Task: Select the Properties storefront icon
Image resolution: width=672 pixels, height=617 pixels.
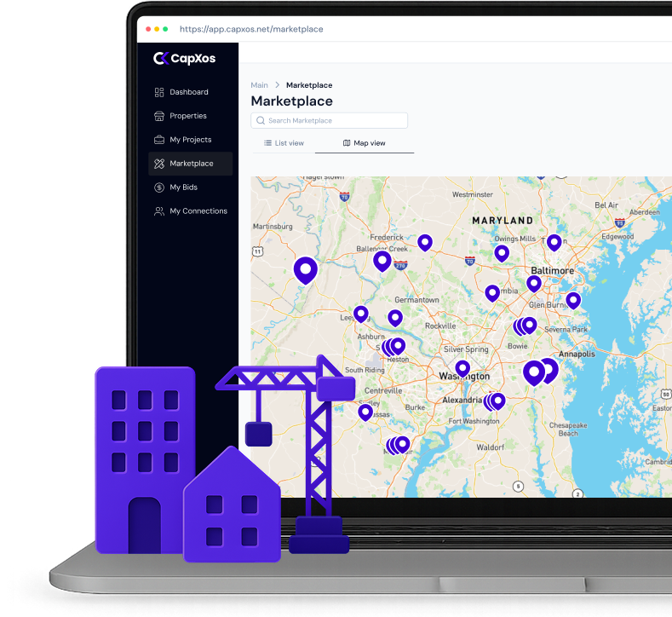Action: (159, 116)
